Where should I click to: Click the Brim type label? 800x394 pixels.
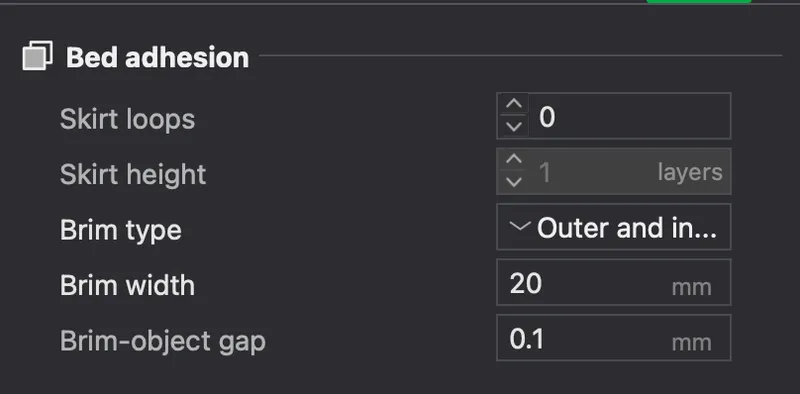pyautogui.click(x=120, y=230)
